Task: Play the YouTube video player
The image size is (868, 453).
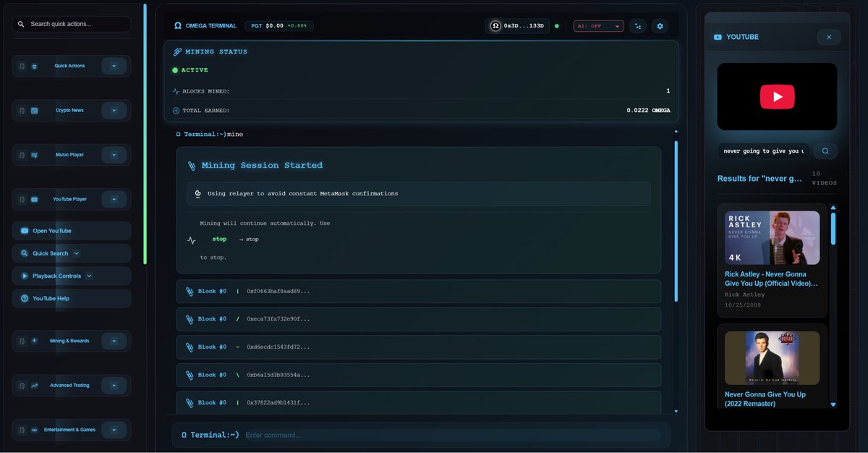Action: (777, 97)
